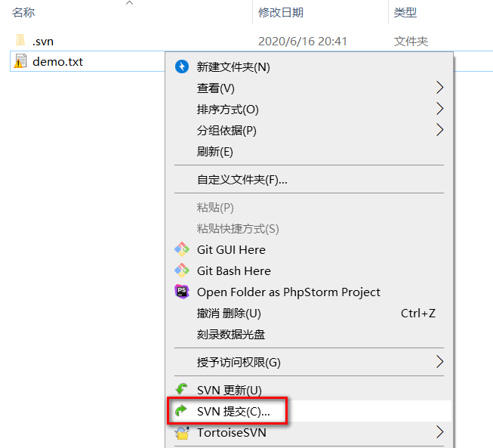Select the demo.txt file icon
The height and width of the screenshot is (448, 493).
20,61
